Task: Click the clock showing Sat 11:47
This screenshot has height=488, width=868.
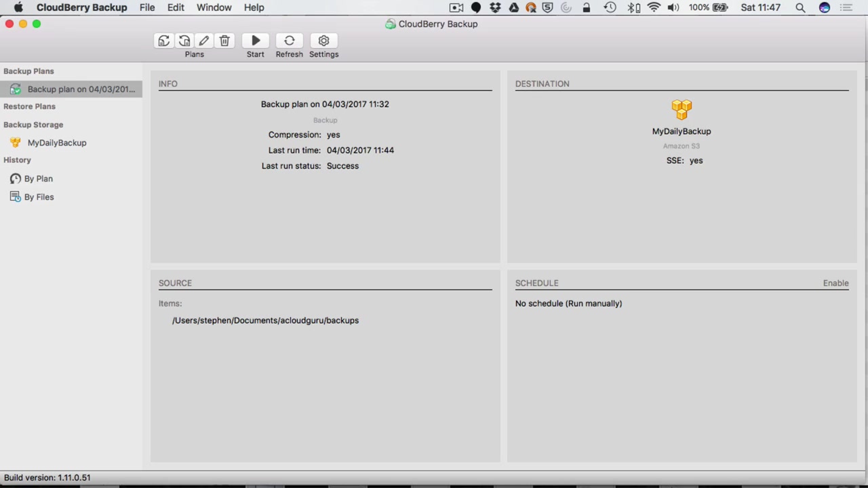Action: (761, 7)
